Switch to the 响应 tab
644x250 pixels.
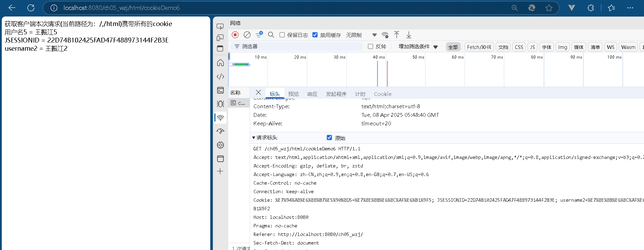(312, 94)
